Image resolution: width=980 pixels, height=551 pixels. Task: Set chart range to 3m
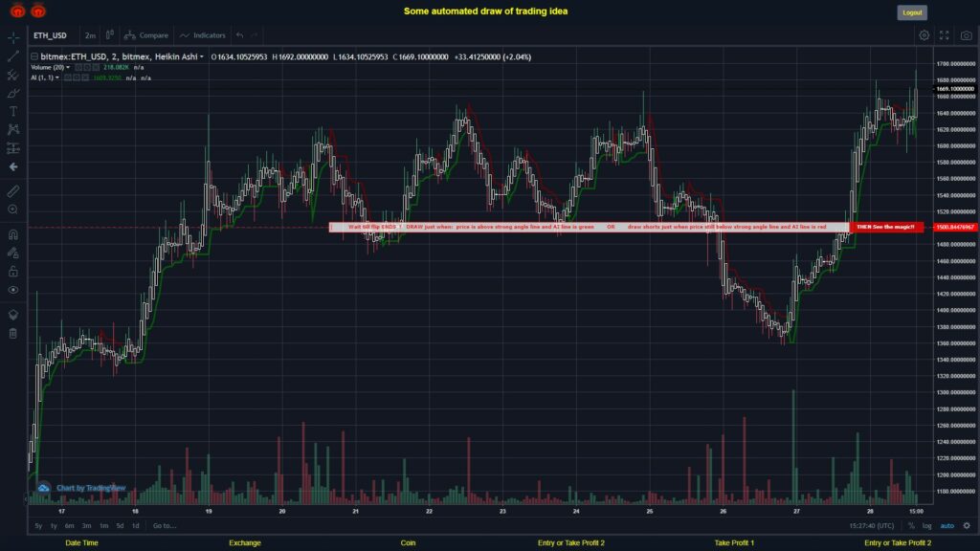86,526
